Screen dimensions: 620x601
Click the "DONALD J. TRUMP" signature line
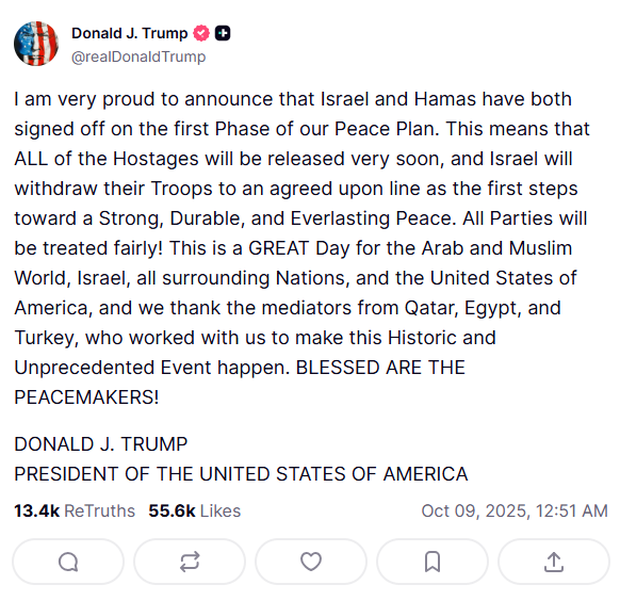101,444
